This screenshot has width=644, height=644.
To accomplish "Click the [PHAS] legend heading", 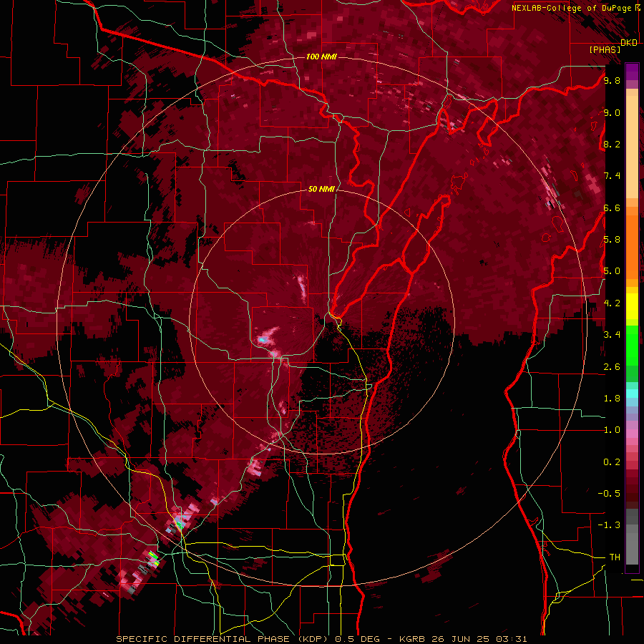I will tap(605, 49).
